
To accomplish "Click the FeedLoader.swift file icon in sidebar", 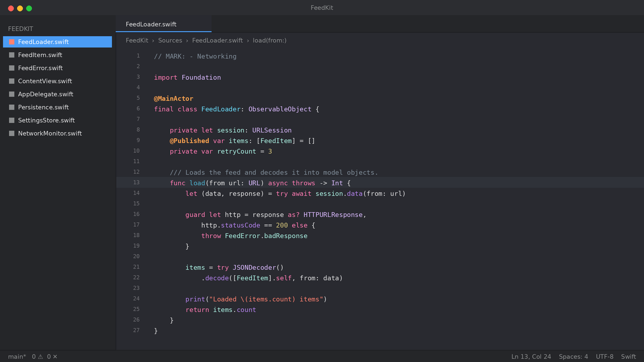I will click(12, 42).
